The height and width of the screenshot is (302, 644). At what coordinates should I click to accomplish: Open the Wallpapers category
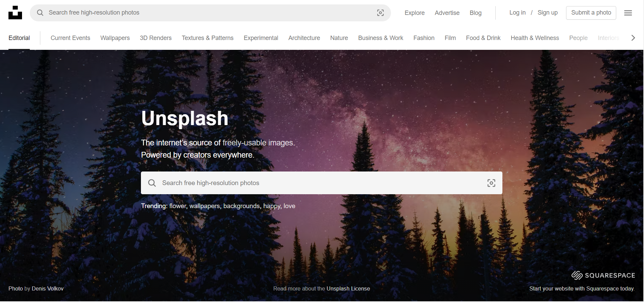pos(115,38)
